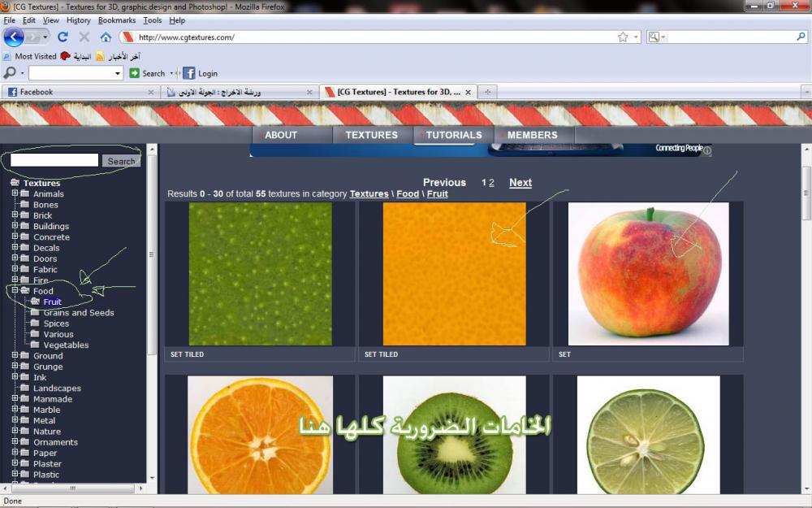
Task: Open results page 2
Action: (491, 182)
